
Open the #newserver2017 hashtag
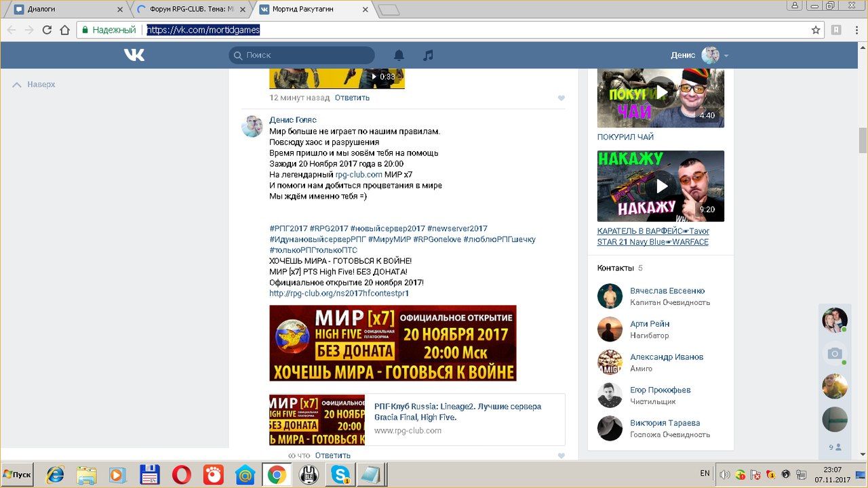pos(457,228)
